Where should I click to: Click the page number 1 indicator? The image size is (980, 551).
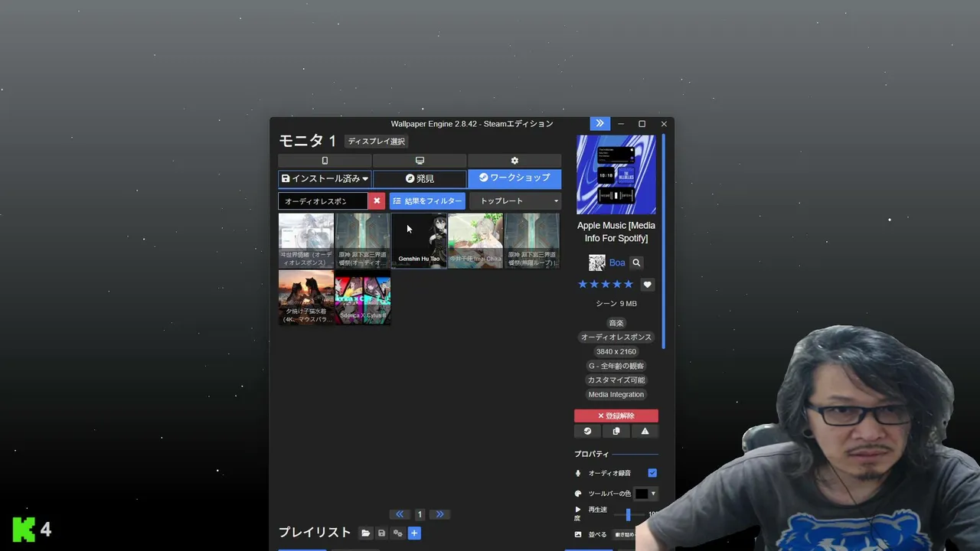click(x=420, y=514)
